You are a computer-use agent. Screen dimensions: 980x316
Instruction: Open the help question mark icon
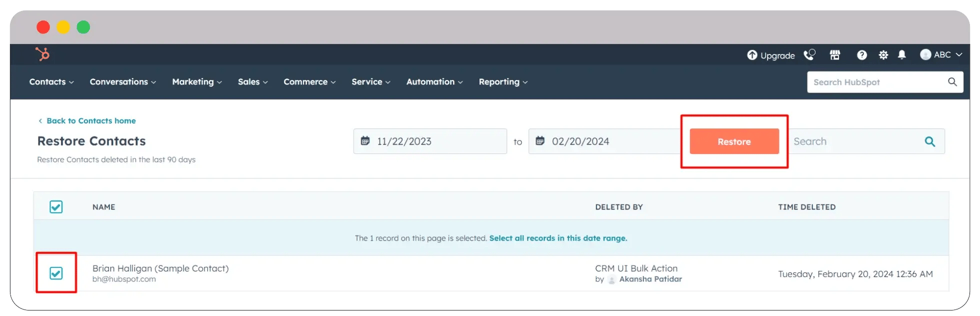[862, 55]
